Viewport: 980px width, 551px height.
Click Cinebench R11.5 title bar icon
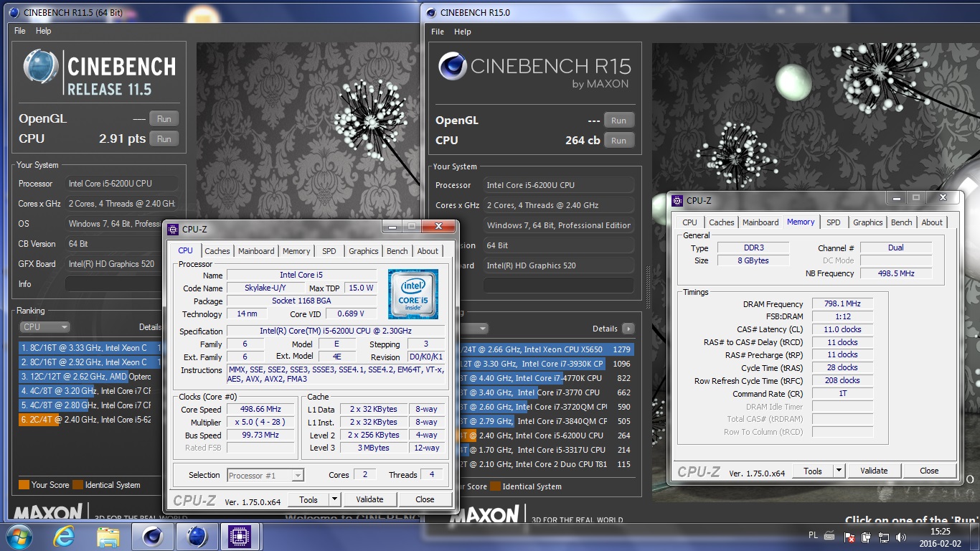coord(15,12)
